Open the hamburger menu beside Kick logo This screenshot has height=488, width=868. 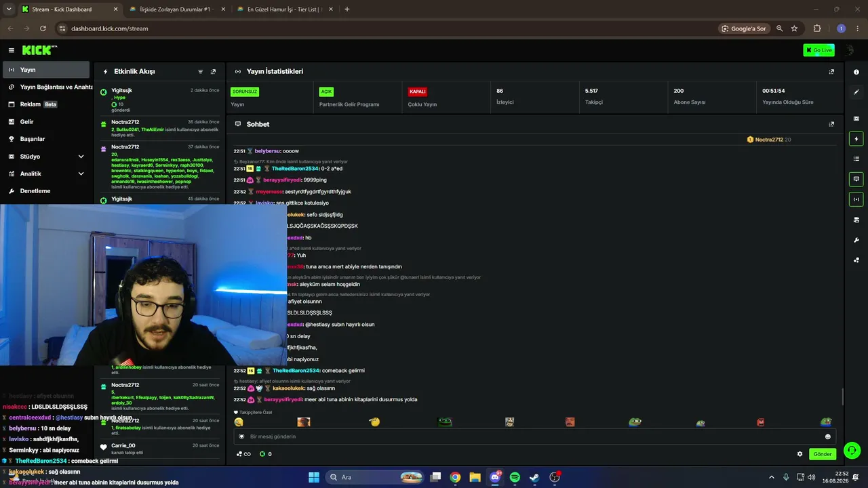12,50
